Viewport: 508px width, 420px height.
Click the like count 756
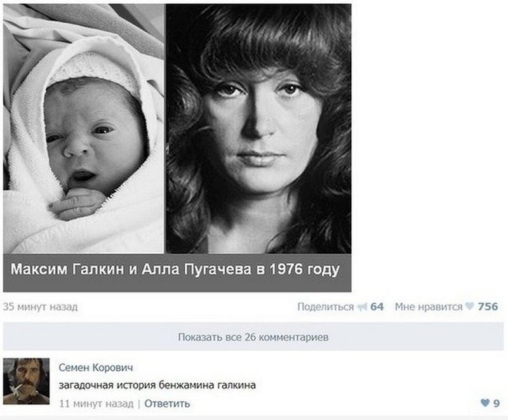(488, 306)
